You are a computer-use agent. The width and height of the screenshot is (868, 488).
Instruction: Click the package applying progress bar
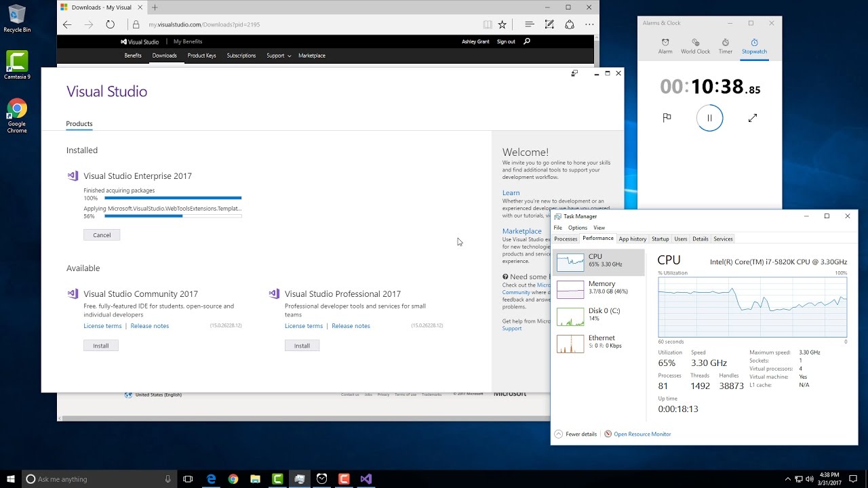pyautogui.click(x=173, y=216)
